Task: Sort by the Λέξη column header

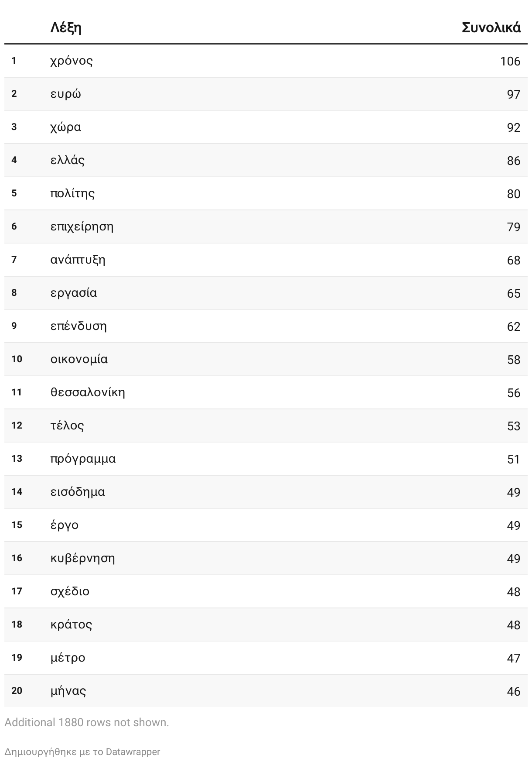Action: click(x=66, y=28)
